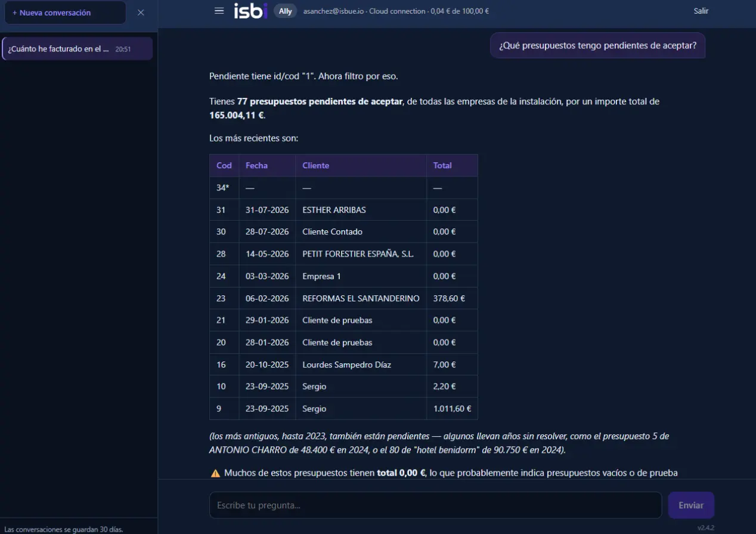Click the date 28-07-2026
Image resolution: width=756 pixels, height=534 pixels.
pyautogui.click(x=267, y=231)
